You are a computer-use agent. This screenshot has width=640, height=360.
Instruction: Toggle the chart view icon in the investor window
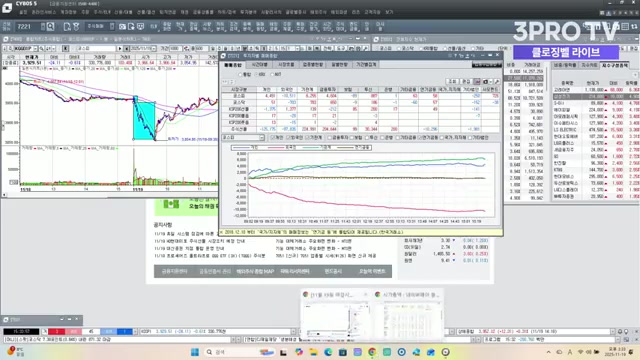(477, 82)
